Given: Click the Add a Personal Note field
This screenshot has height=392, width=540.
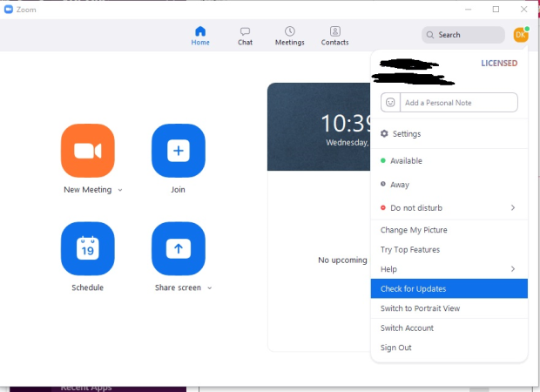Looking at the screenshot, I should pos(459,102).
